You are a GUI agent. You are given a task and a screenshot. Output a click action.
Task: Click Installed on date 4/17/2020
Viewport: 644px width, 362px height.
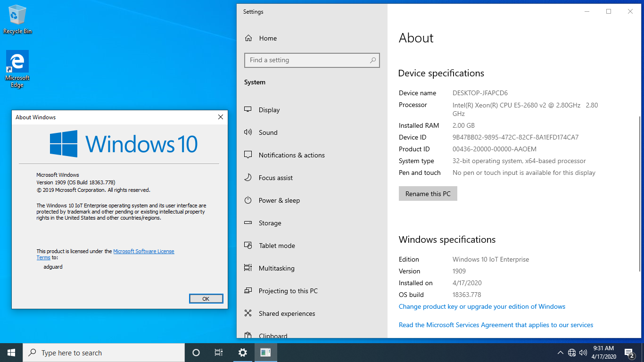[467, 283]
